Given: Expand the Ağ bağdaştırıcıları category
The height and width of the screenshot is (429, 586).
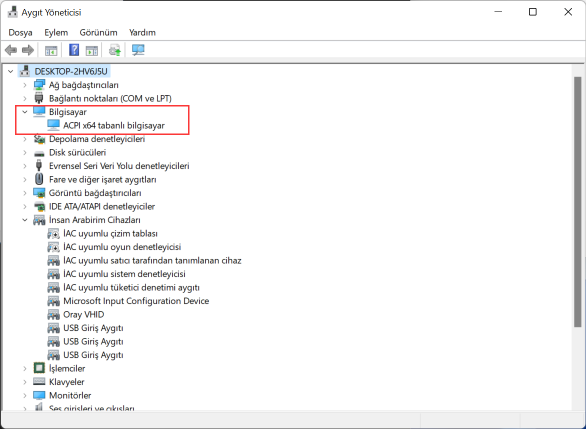Looking at the screenshot, I should (x=25, y=85).
